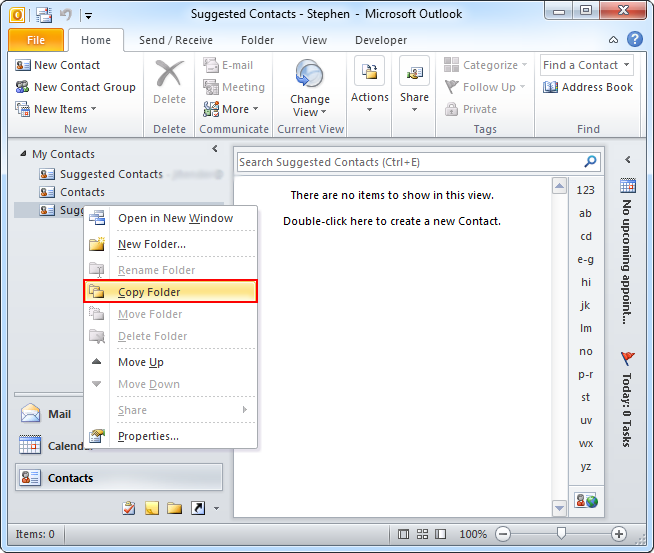Click the red task flag icon

click(628, 358)
